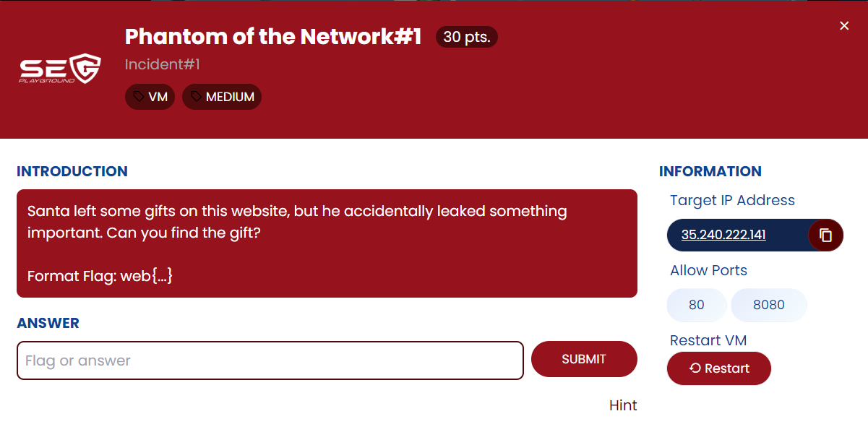
Task: Open the 35.240.222.141 IP link
Action: 723,235
